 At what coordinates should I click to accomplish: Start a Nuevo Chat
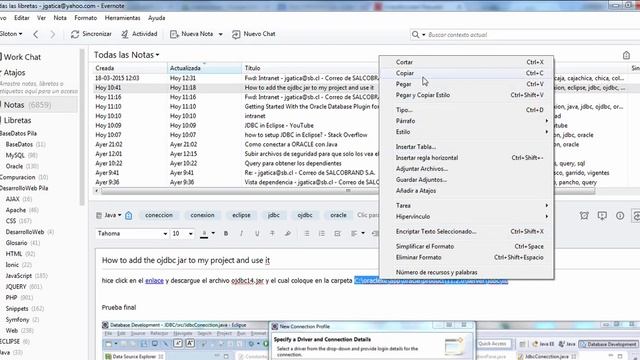click(253, 34)
